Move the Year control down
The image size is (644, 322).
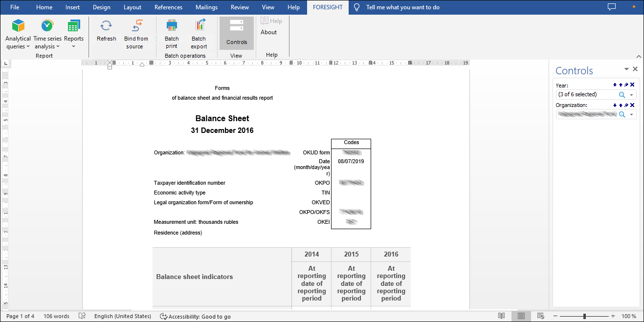[615, 85]
